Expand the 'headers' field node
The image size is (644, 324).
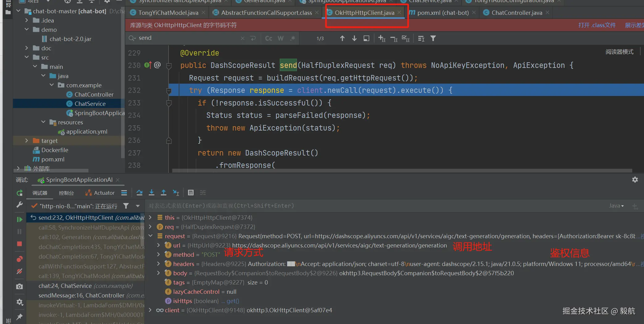[x=159, y=264]
